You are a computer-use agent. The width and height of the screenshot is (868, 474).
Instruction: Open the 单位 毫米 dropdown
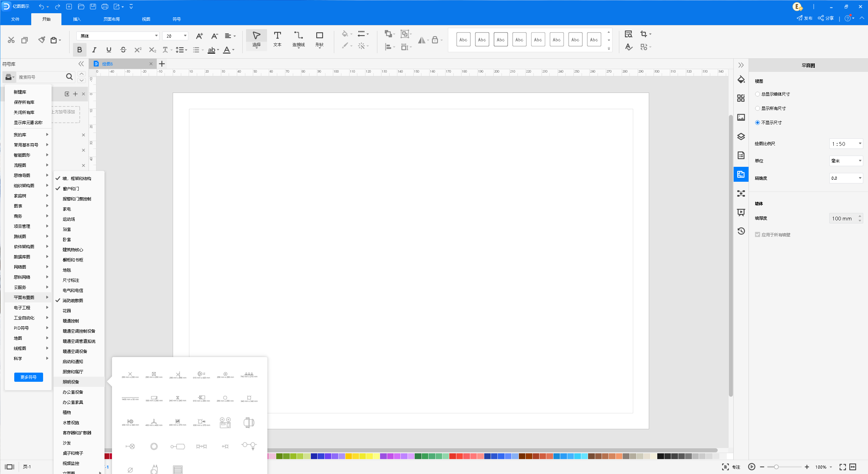click(x=846, y=161)
